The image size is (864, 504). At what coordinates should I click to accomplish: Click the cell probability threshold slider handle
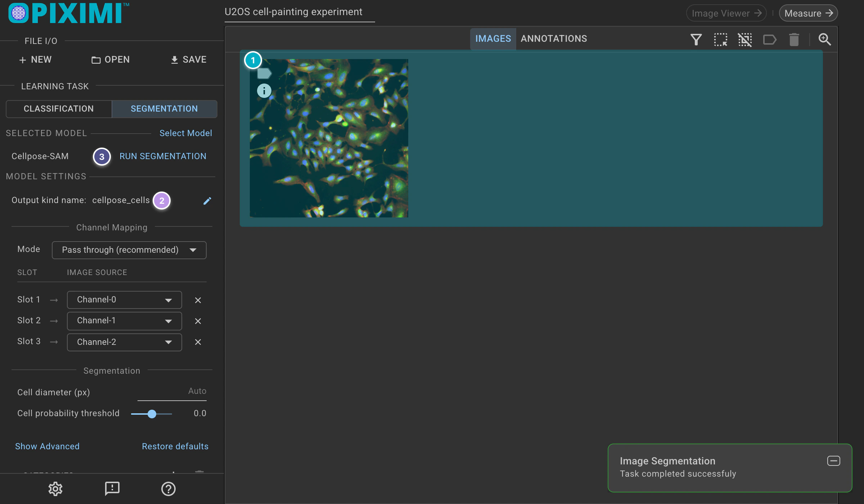(x=152, y=414)
